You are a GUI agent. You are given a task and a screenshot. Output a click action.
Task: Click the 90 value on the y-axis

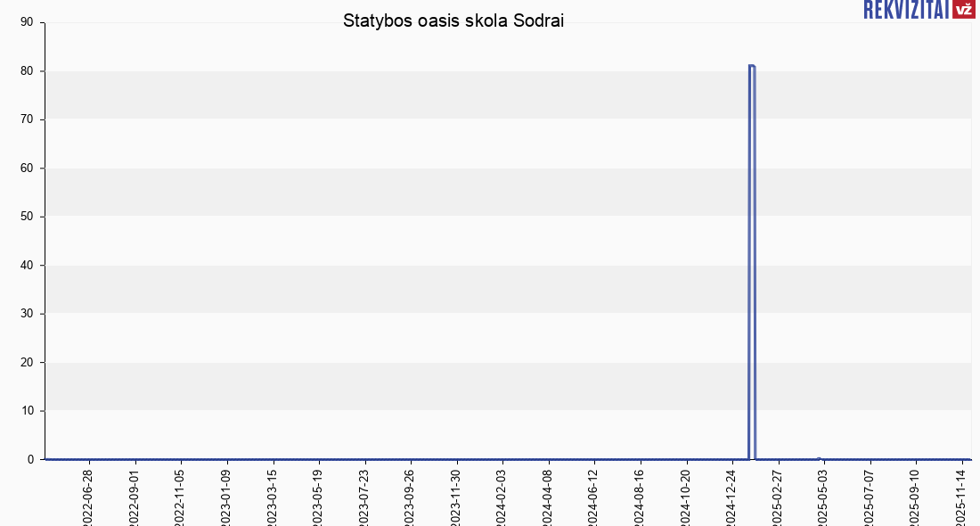[26, 22]
